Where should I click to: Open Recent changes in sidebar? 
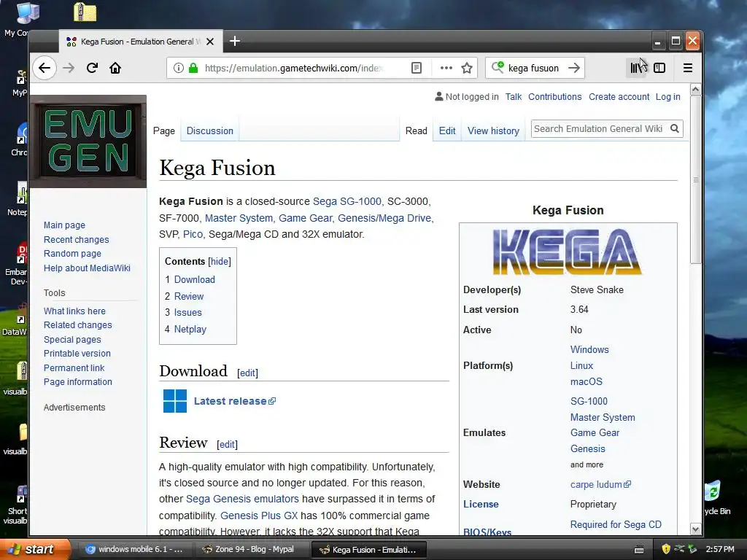(76, 239)
